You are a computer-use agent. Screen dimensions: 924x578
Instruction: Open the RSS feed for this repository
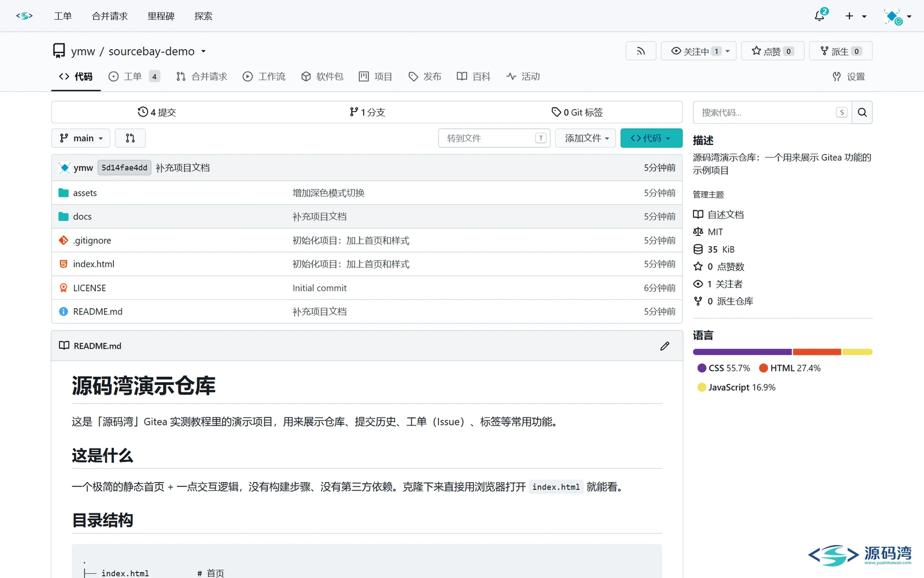[640, 51]
